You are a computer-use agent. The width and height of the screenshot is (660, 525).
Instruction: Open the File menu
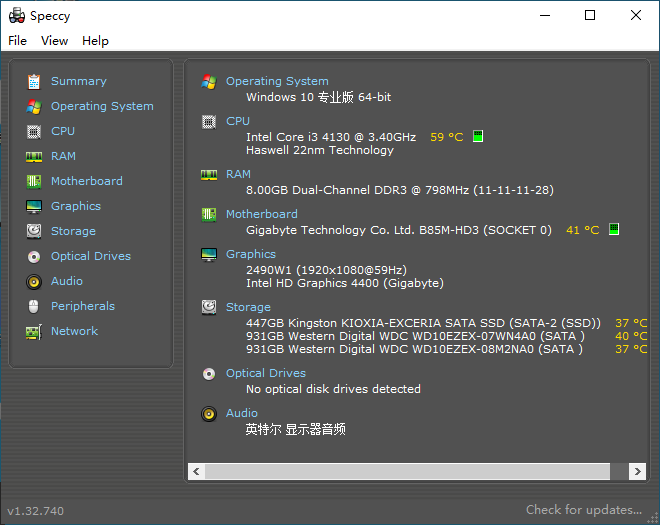[17, 41]
